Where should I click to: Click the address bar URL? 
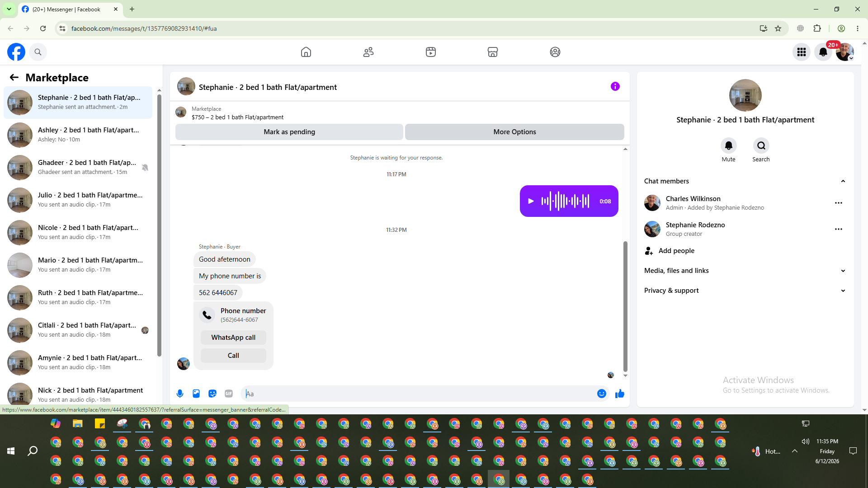(144, 28)
